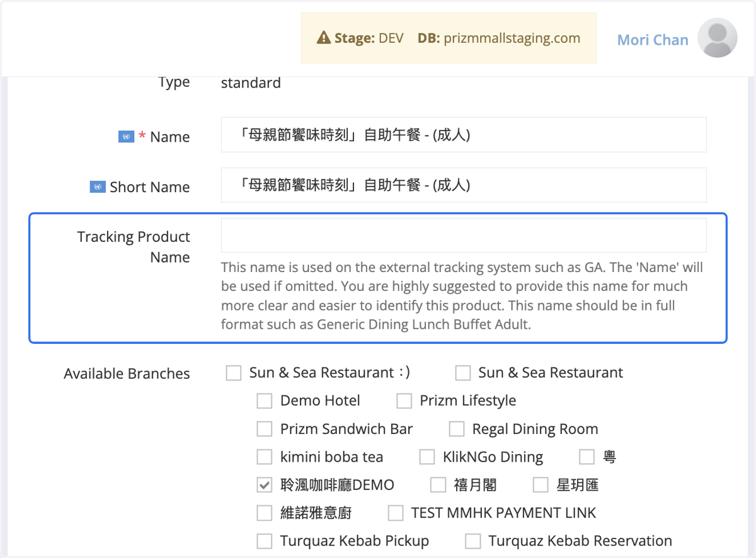Enable the kimini boba tea checkbox

pos(265,457)
